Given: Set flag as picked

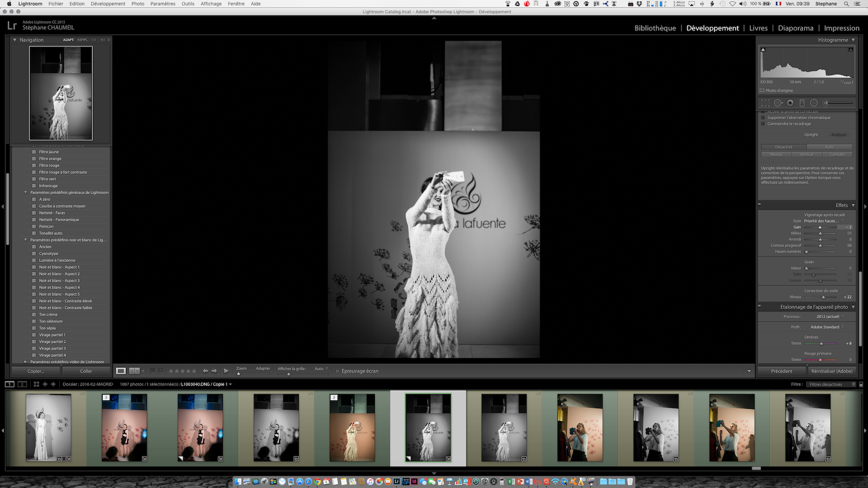Looking at the screenshot, I should (x=153, y=371).
